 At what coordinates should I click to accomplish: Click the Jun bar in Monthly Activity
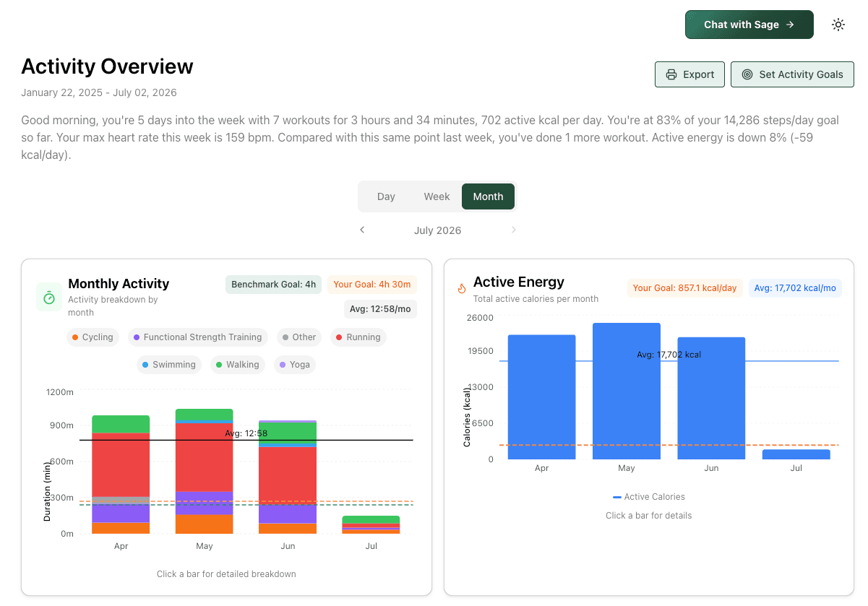click(288, 477)
